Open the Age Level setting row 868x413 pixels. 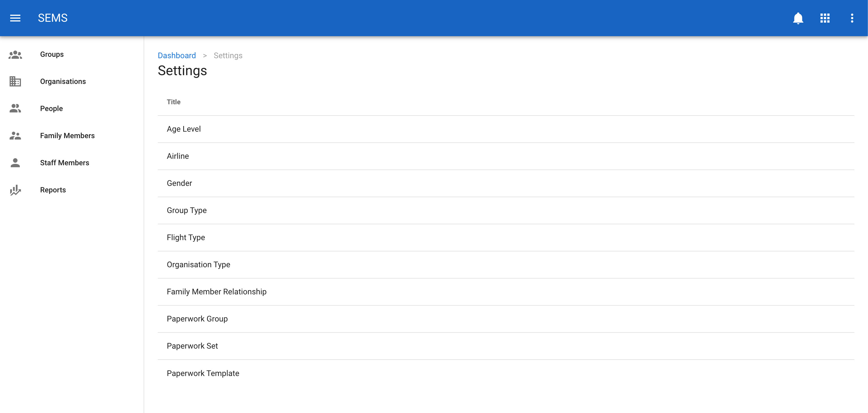pos(184,129)
